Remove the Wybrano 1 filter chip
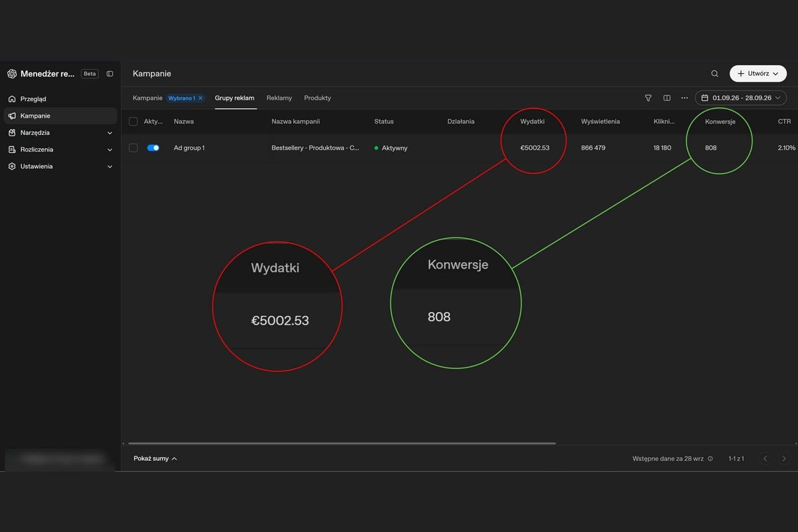This screenshot has width=798, height=532. (200, 98)
